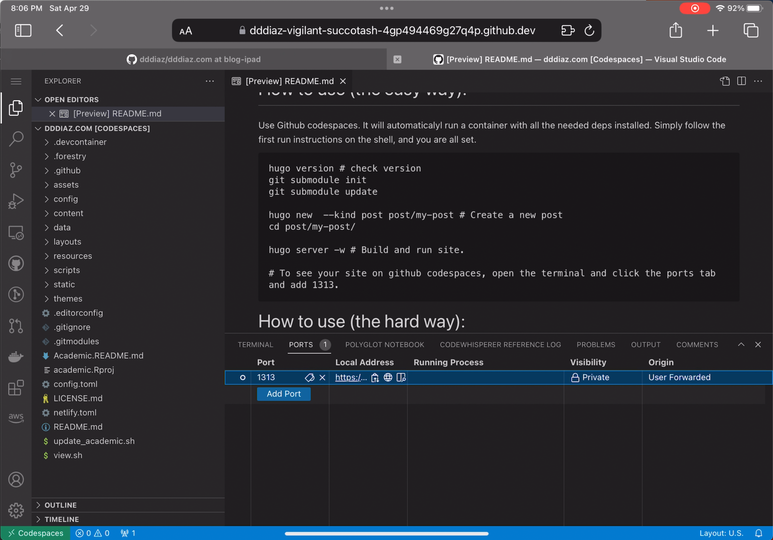Click the Codespaces remote status button
This screenshot has height=540, width=773.
pos(33,533)
